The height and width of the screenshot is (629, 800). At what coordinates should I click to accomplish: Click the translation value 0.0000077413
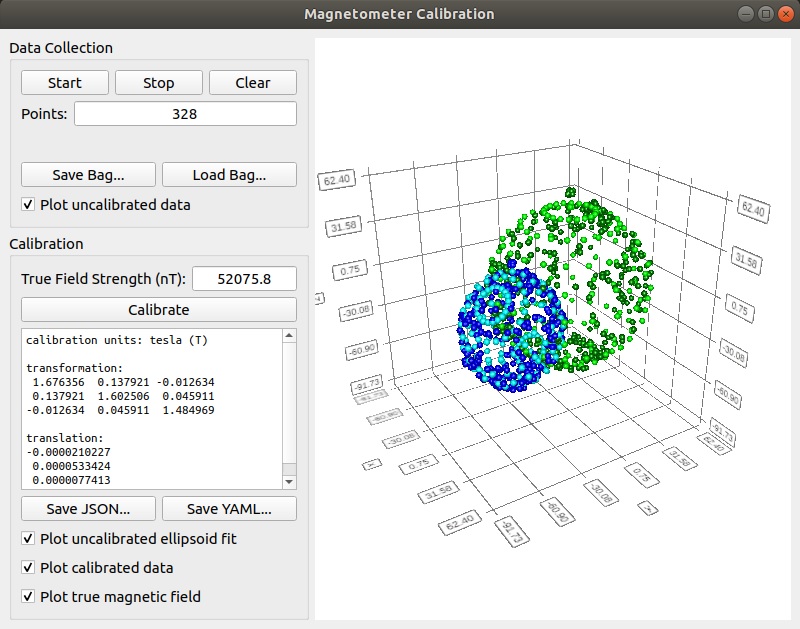(71, 480)
